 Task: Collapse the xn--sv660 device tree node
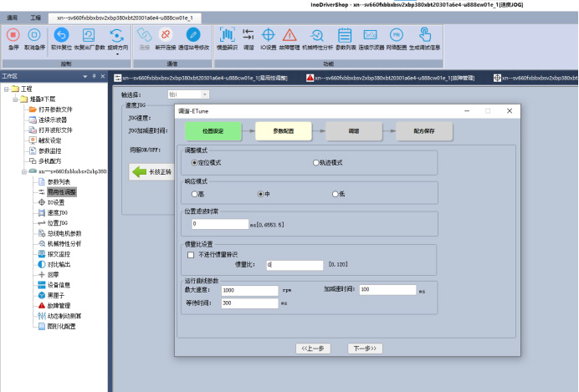coord(22,171)
